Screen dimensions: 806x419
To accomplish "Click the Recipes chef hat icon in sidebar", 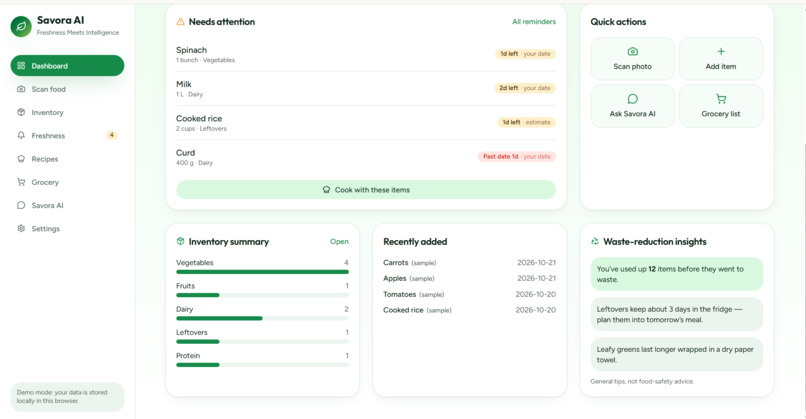I will (x=21, y=159).
